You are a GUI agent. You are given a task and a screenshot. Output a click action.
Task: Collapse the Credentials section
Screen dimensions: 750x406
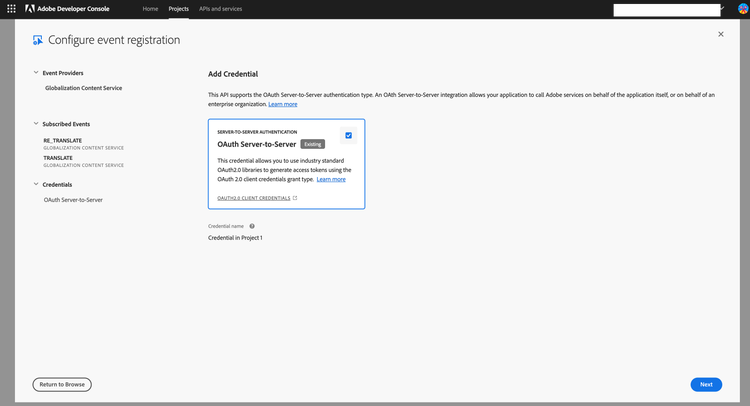click(x=36, y=184)
